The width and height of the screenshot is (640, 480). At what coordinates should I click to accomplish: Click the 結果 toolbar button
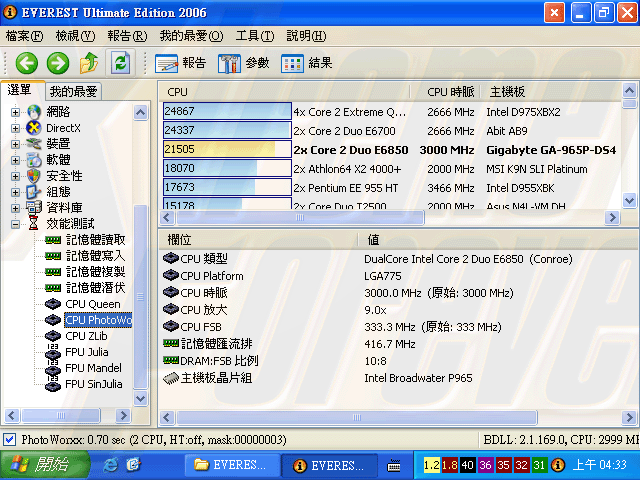click(x=307, y=63)
